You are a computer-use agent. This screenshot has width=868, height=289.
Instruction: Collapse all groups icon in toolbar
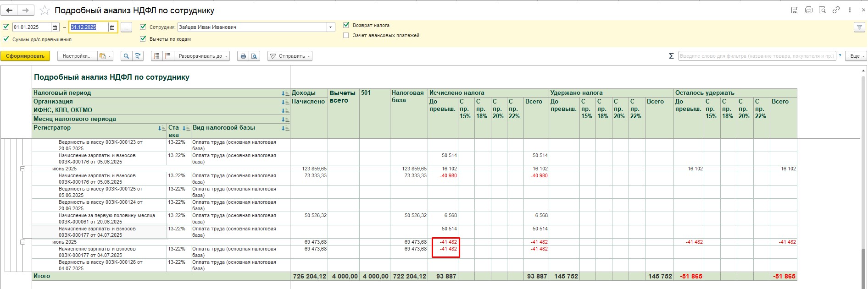156,56
